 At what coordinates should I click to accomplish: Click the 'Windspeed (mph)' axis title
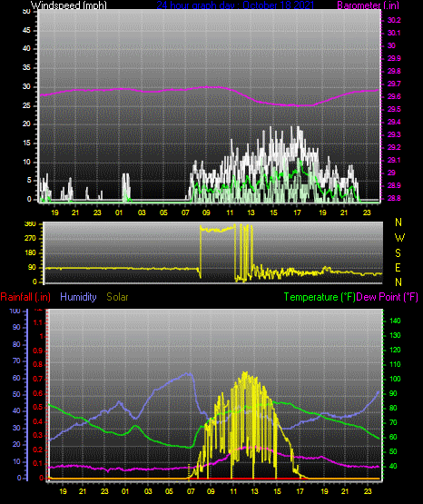coord(68,5)
